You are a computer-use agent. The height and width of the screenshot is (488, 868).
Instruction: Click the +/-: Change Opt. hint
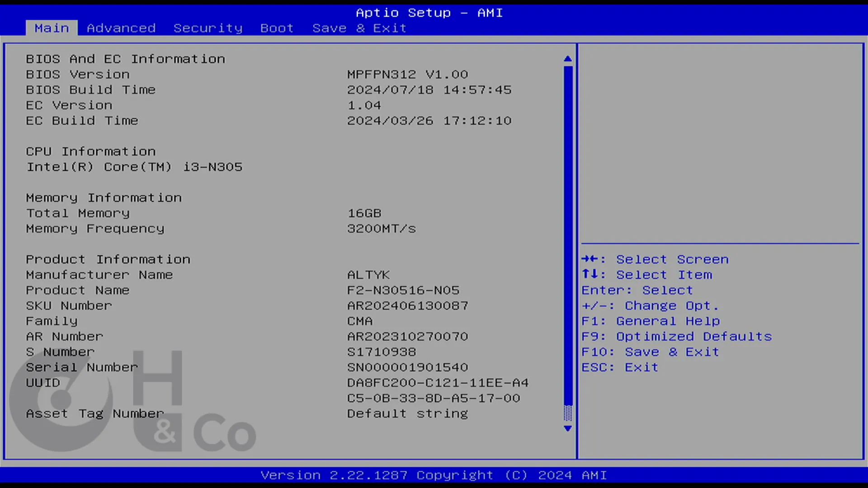point(650,305)
